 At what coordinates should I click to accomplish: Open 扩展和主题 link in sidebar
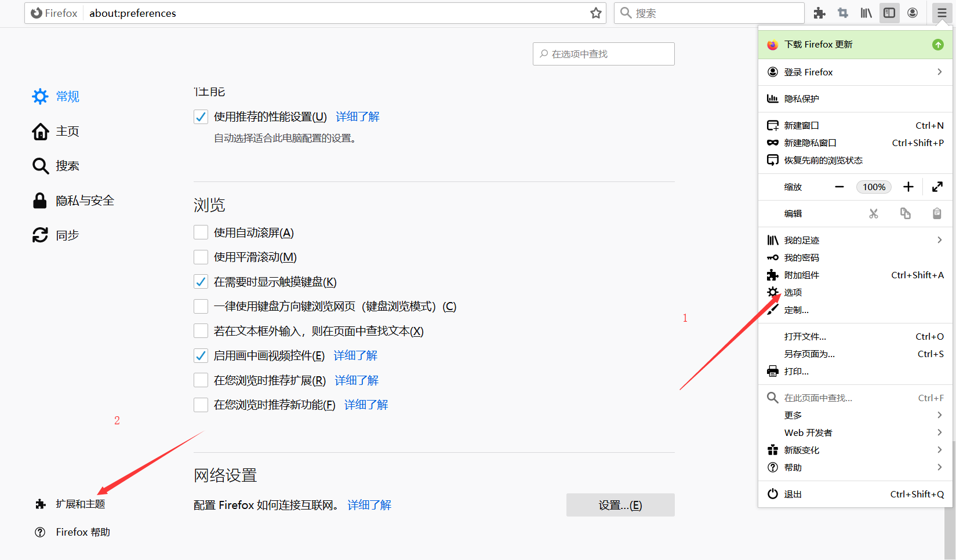(x=70, y=504)
